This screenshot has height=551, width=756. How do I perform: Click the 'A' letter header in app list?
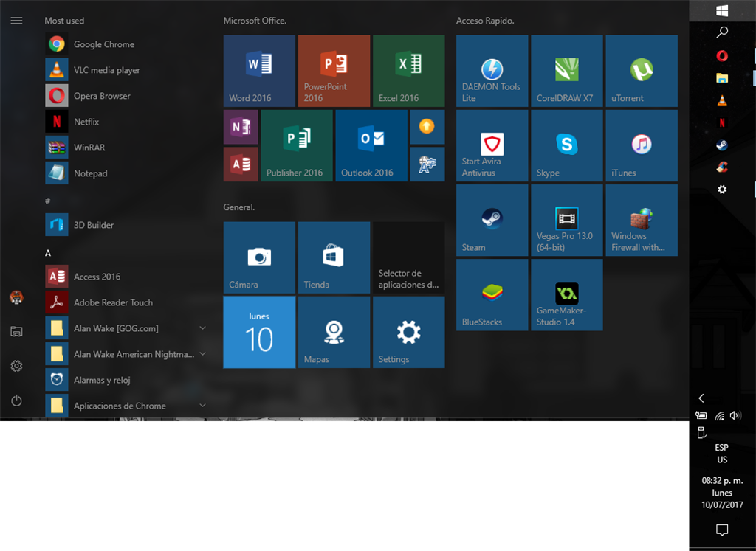(48, 253)
